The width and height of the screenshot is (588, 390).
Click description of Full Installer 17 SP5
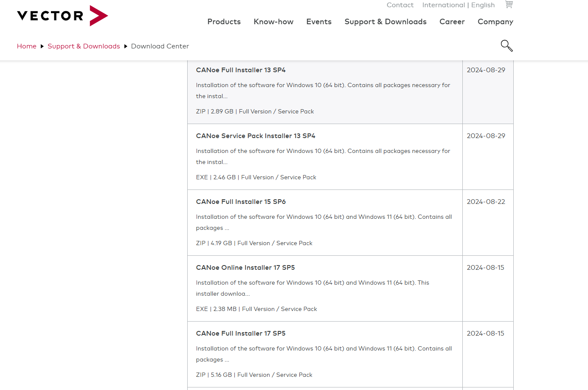point(324,354)
